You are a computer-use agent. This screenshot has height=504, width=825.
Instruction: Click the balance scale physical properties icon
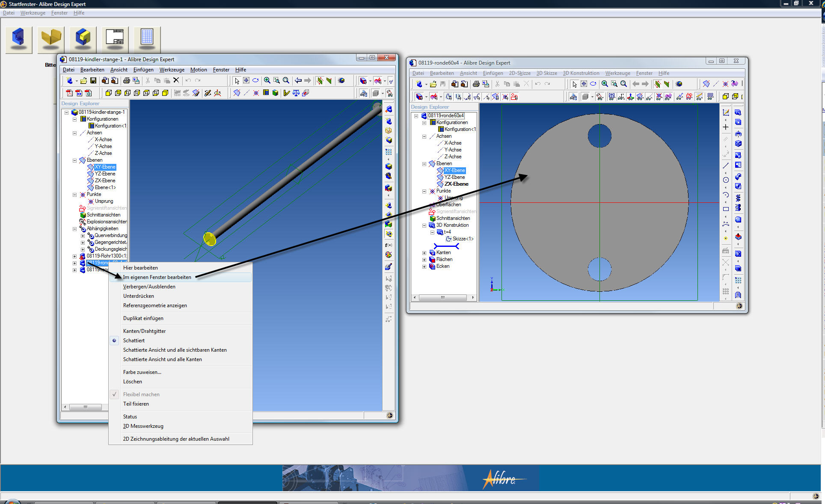pos(296,93)
